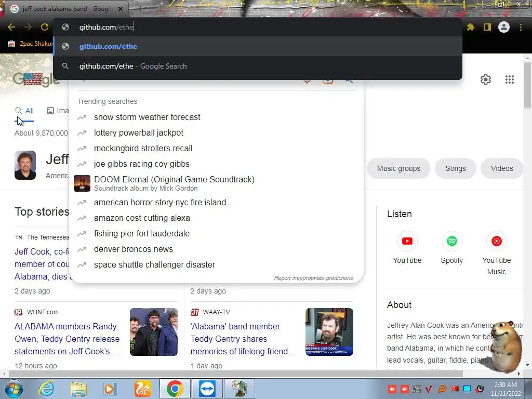Select the Music groups chip

click(398, 168)
